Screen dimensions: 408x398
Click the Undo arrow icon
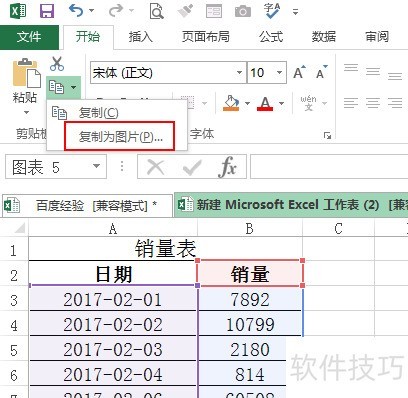pyautogui.click(x=76, y=11)
